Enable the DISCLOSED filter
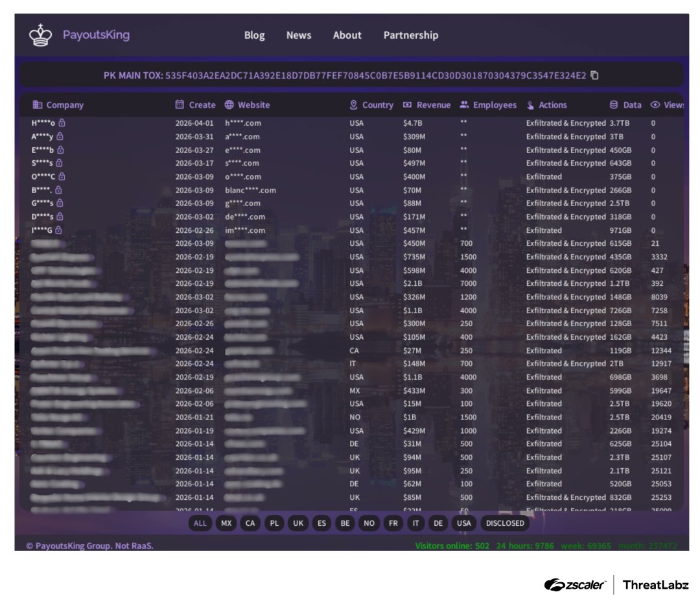This screenshot has width=700, height=603. tap(505, 523)
